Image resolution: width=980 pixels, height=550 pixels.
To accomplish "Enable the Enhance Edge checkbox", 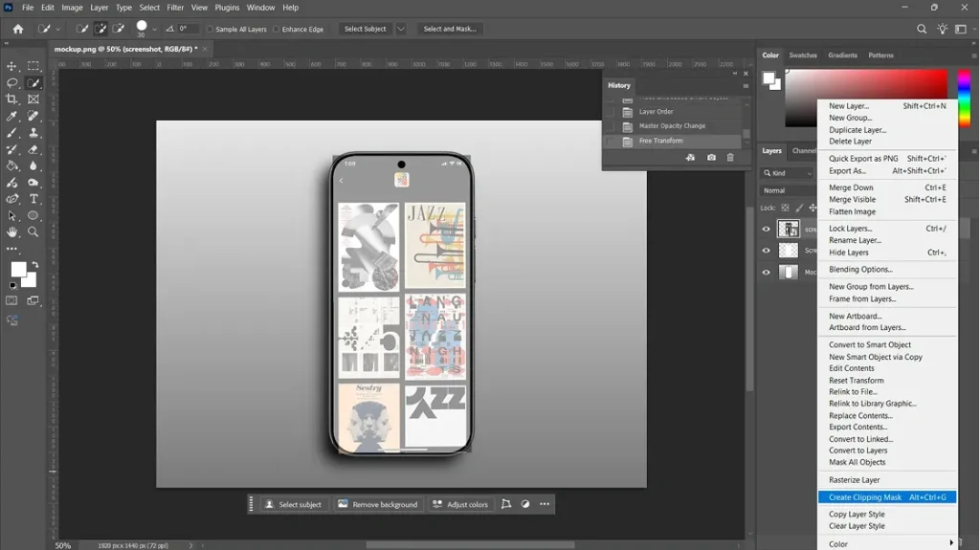I will pyautogui.click(x=277, y=30).
